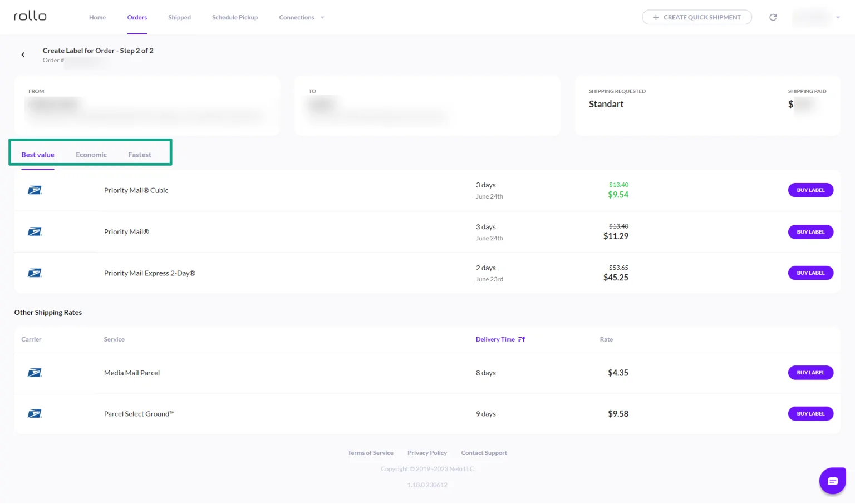Open the chat support bubble

point(832,480)
